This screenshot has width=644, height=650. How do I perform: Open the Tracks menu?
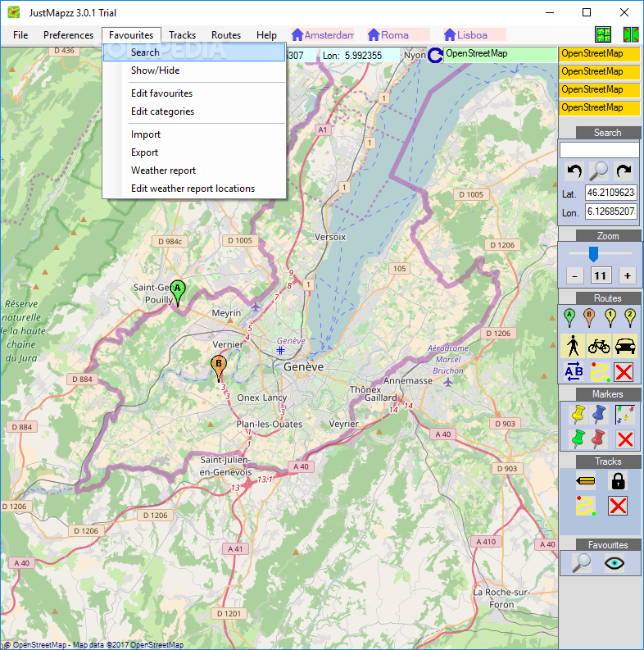coord(182,35)
